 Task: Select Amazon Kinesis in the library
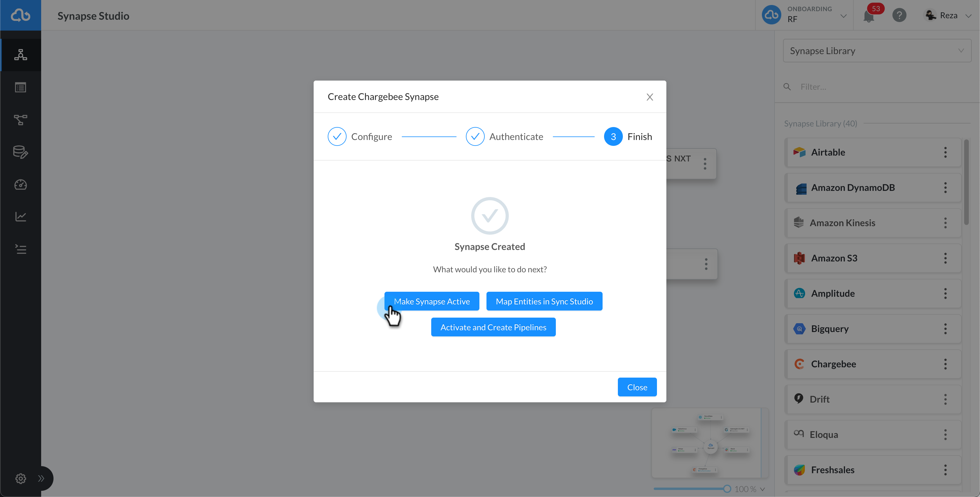873,223
